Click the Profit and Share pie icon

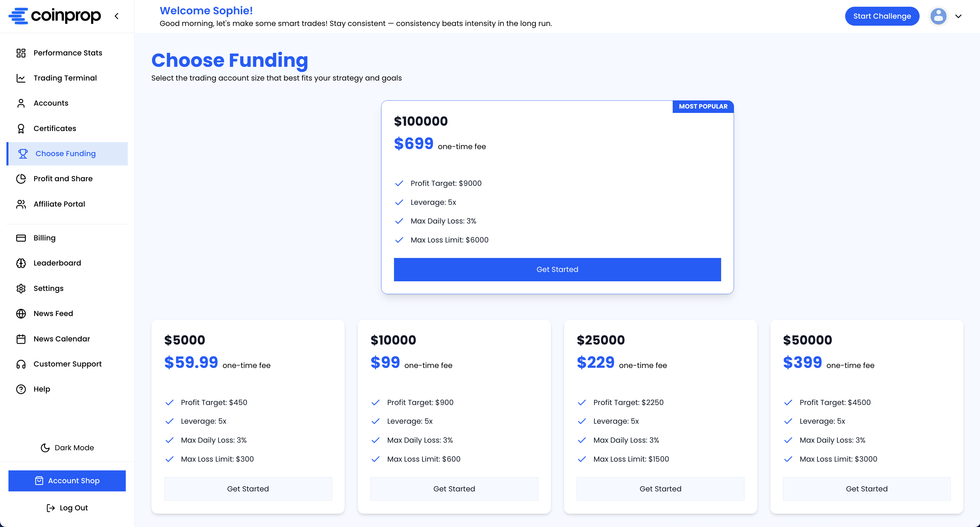coord(21,179)
